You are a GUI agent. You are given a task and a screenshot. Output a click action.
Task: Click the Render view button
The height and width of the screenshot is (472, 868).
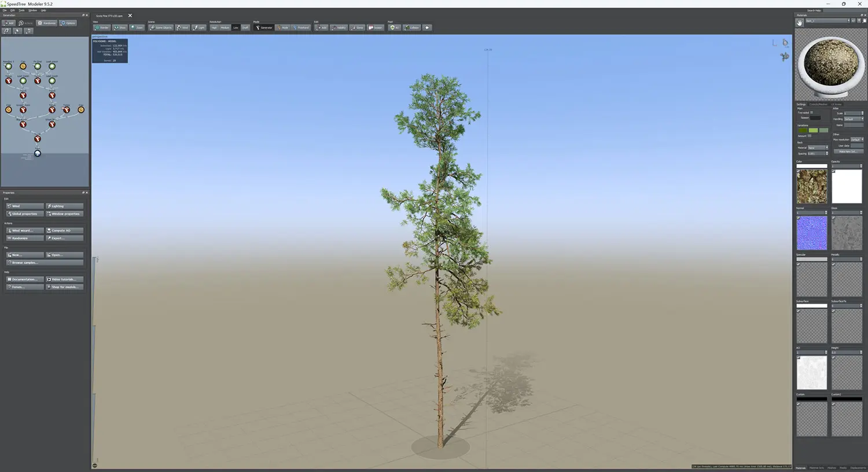tap(102, 28)
